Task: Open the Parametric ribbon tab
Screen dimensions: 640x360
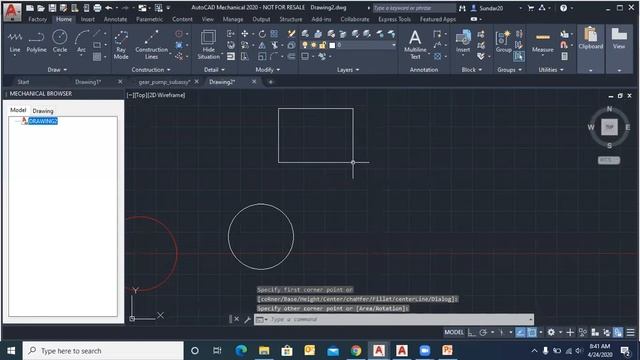Action: coord(149,19)
